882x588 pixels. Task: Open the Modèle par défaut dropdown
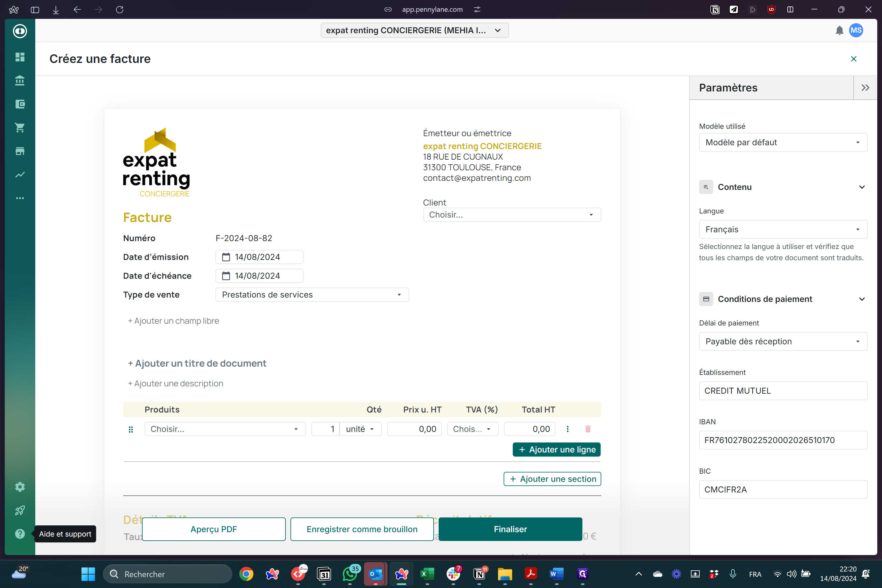coord(783,143)
